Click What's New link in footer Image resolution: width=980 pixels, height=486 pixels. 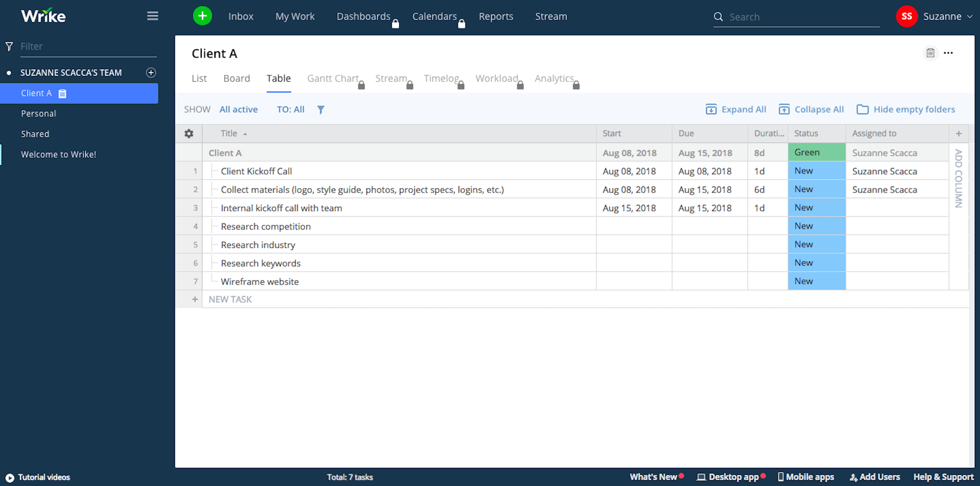click(x=653, y=477)
